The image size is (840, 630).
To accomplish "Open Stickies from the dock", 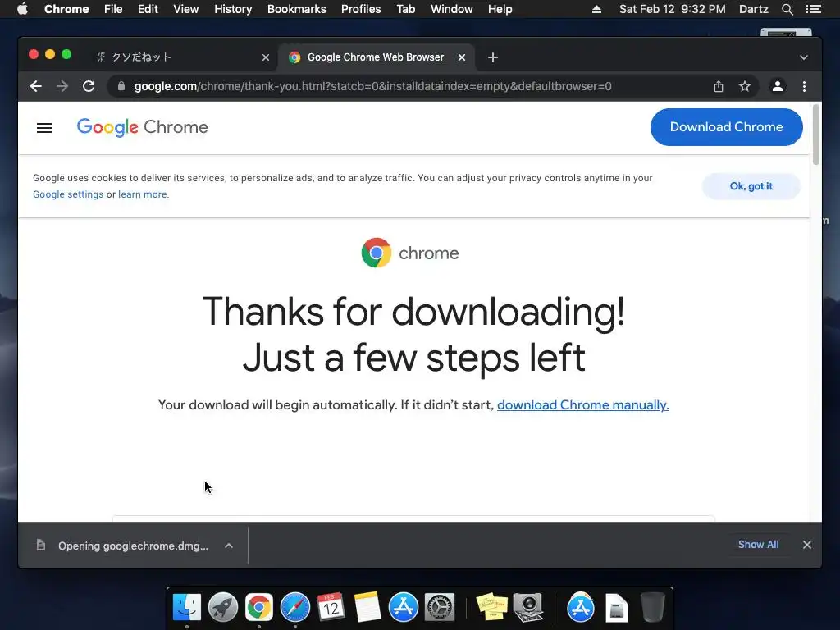I will 492,608.
